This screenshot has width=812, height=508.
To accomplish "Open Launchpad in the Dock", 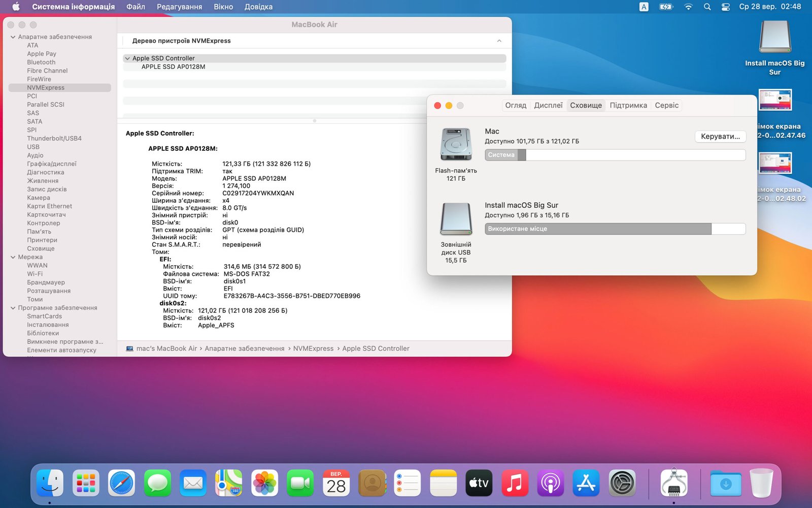I will coord(86,483).
